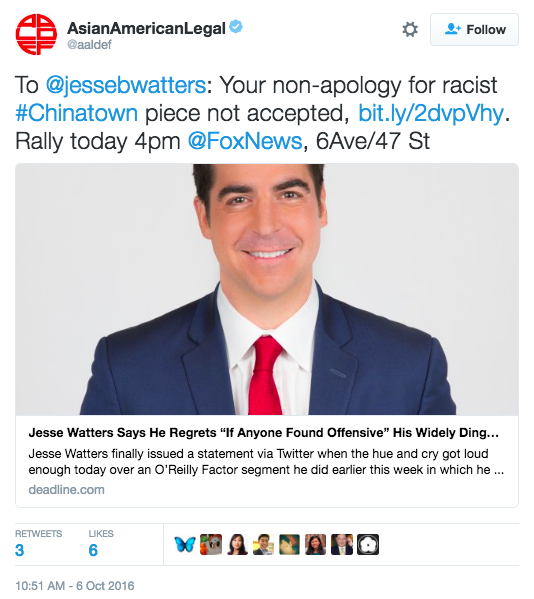
Task: Click the second liker avatar
Action: pos(211,544)
